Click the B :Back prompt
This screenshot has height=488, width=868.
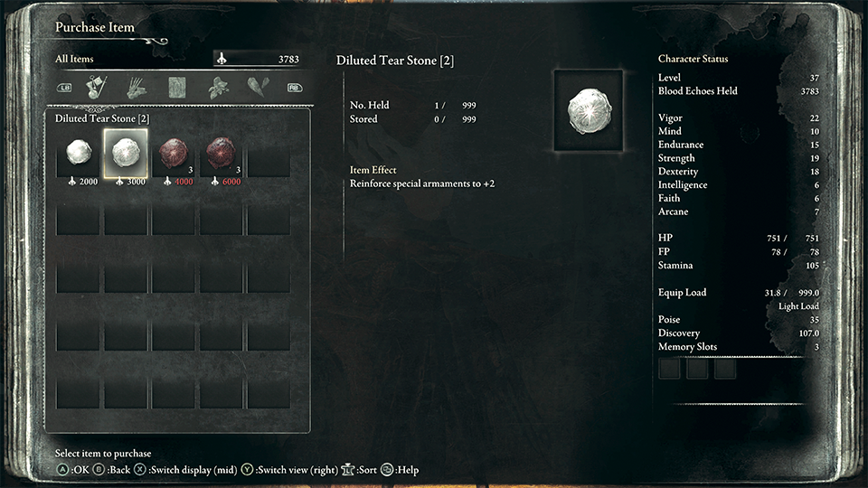point(111,470)
